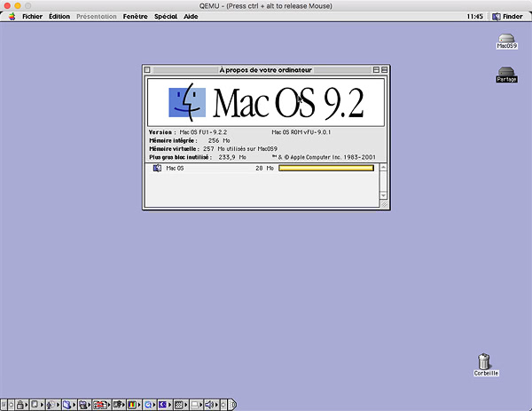Click the Mac OS 9.2 Finder face logo
The height and width of the screenshot is (411, 532).
pyautogui.click(x=187, y=102)
